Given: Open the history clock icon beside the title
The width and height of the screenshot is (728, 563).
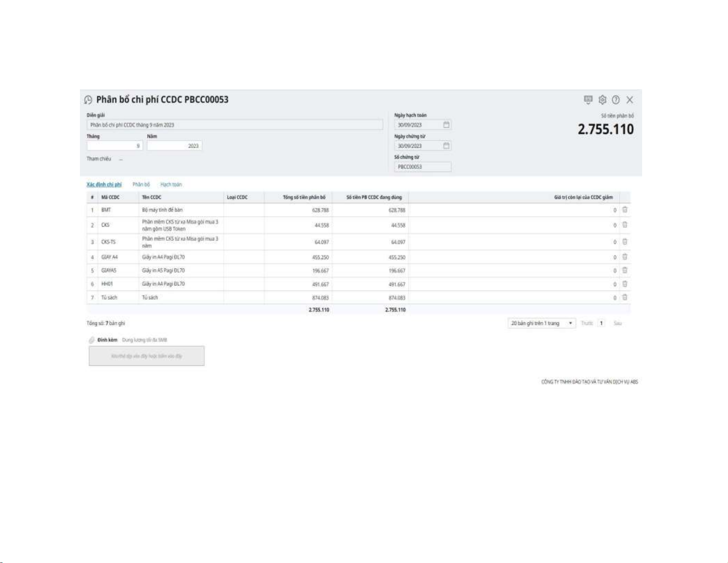Looking at the screenshot, I should (x=88, y=100).
